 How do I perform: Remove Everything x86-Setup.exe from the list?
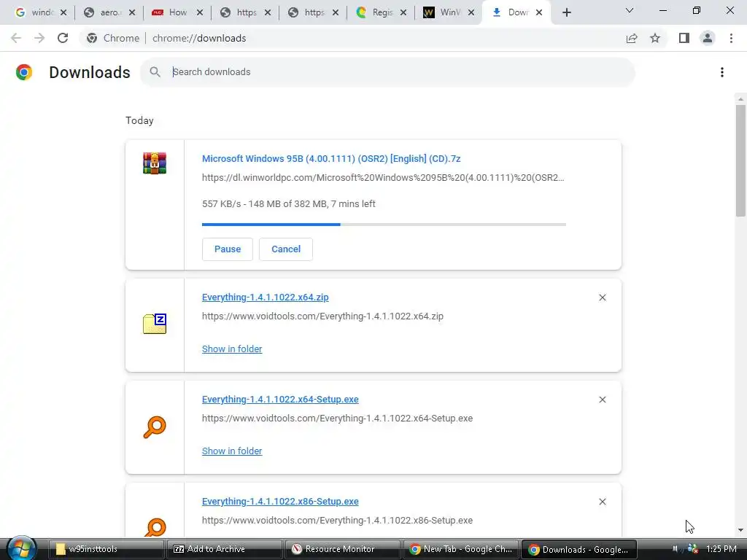pyautogui.click(x=602, y=502)
